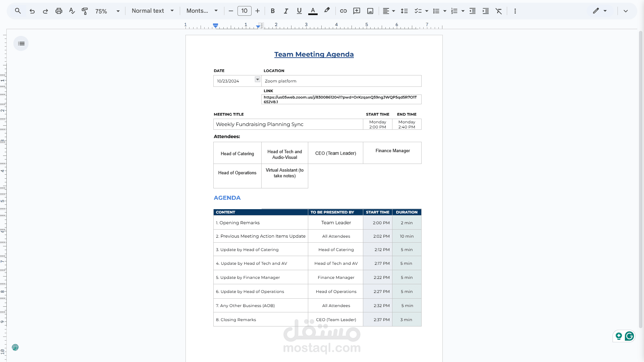The image size is (644, 362).
Task: Decrease font size with minus button
Action: point(231,11)
